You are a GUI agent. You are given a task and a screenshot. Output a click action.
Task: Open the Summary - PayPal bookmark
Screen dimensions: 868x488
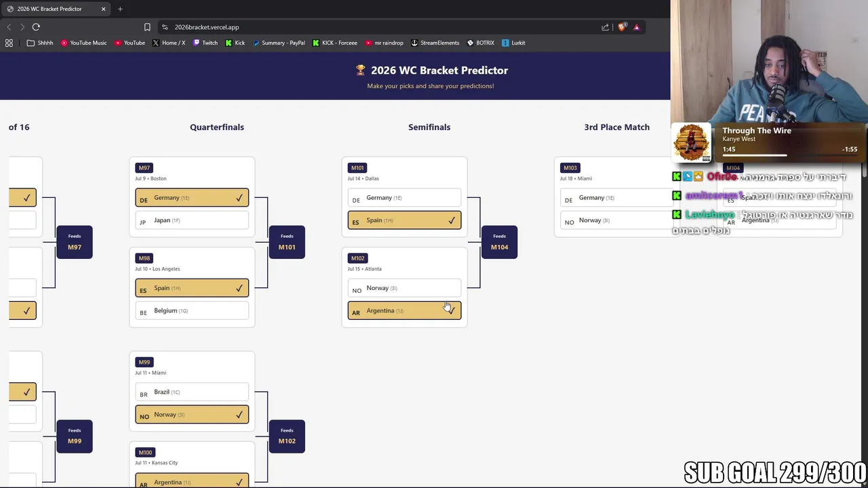point(278,43)
